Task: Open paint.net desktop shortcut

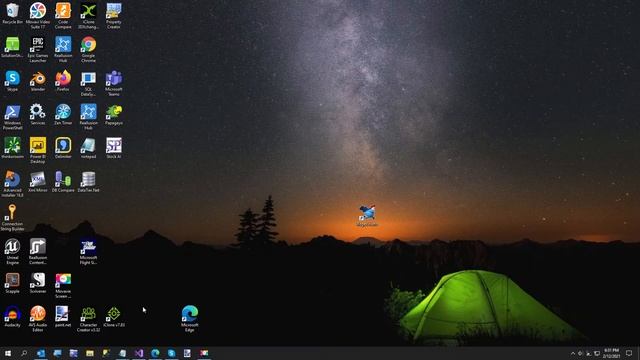Action: pyautogui.click(x=63, y=317)
